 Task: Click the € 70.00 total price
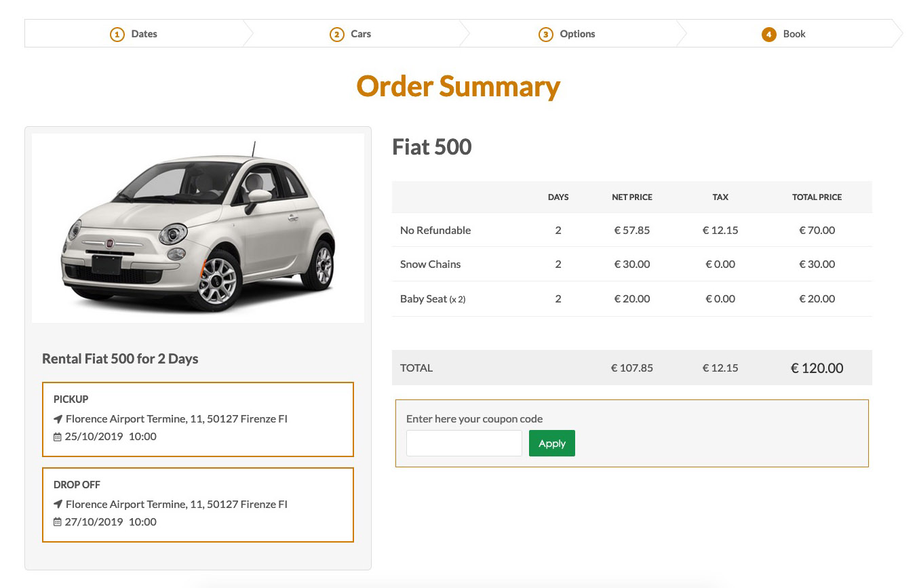[x=817, y=230]
